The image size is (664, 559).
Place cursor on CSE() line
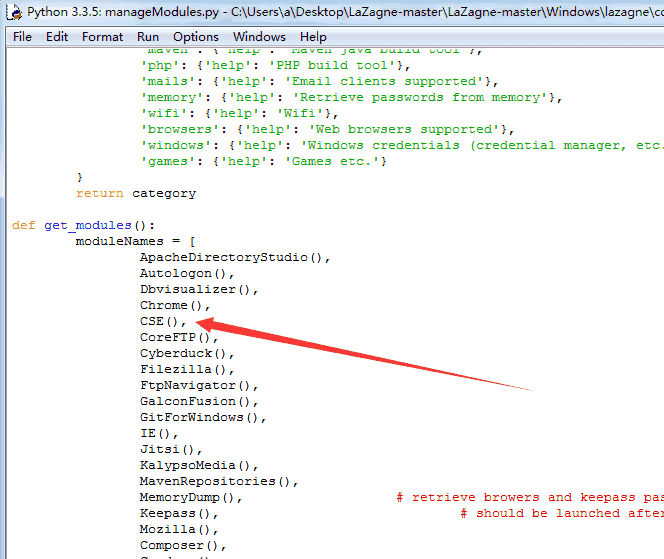[x=163, y=321]
